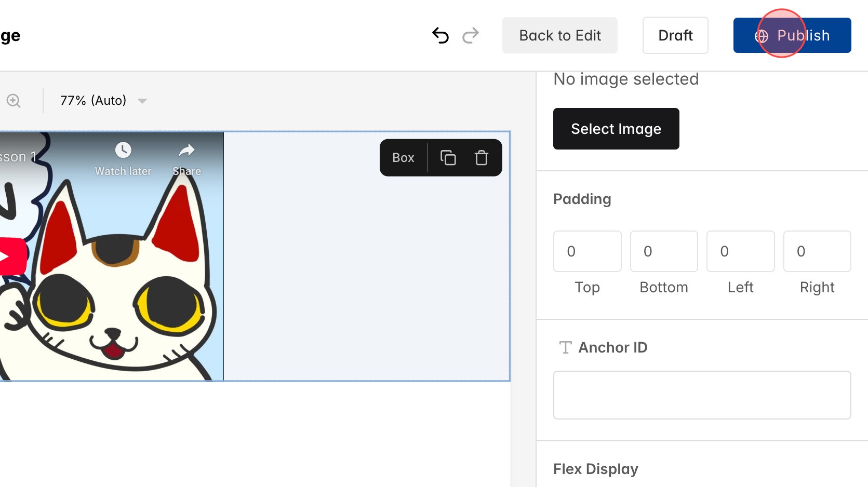The width and height of the screenshot is (868, 487).
Task: Set focus on the Right padding field
Action: (x=817, y=251)
